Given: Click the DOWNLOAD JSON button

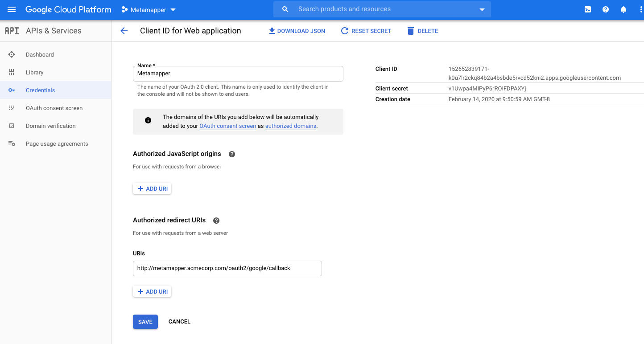Looking at the screenshot, I should click(297, 31).
